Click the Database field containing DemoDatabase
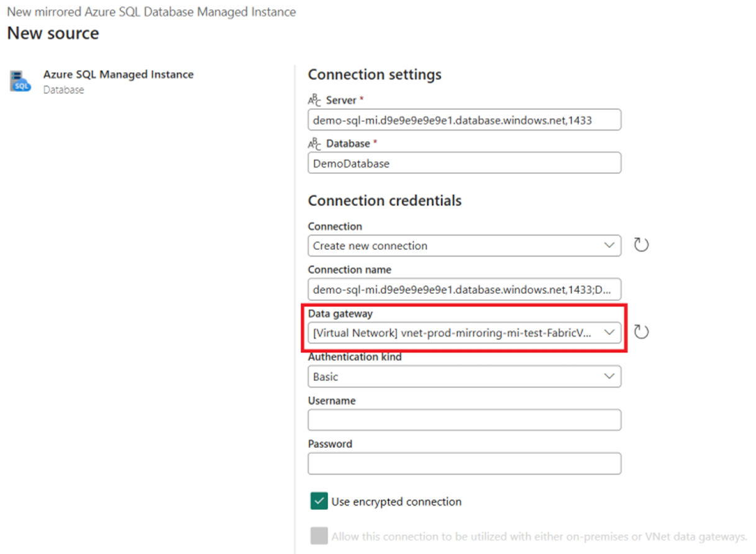 coord(464,163)
